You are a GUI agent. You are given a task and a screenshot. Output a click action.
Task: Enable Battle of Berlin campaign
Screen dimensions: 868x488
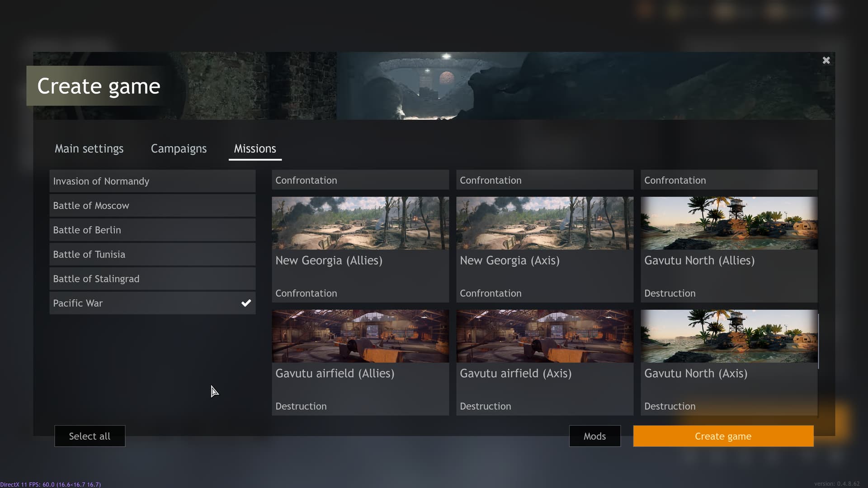click(152, 230)
